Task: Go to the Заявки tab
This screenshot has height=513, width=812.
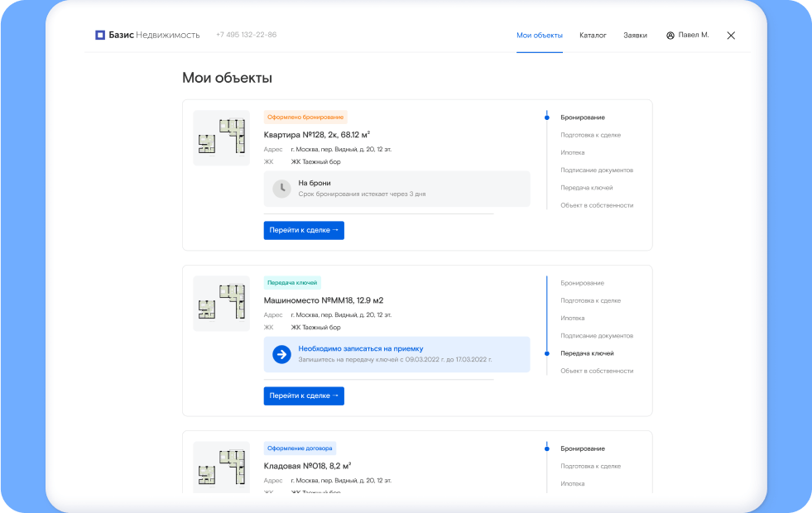Action: tap(635, 36)
